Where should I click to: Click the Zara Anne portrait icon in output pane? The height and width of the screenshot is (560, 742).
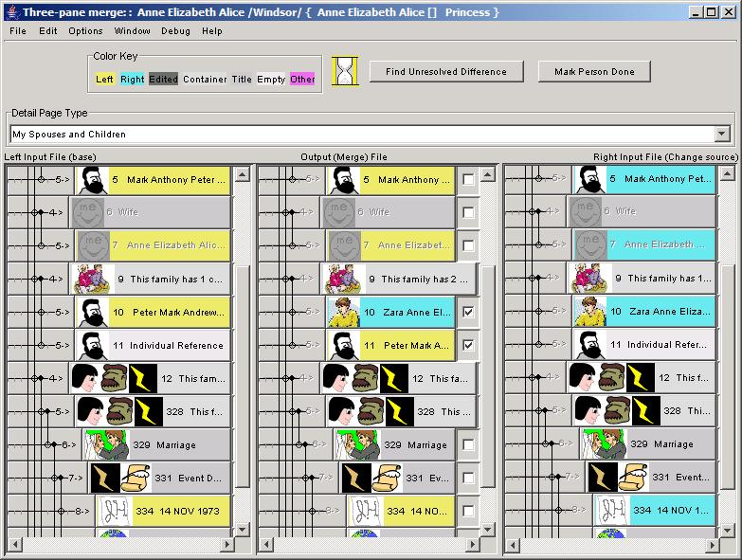pos(343,312)
